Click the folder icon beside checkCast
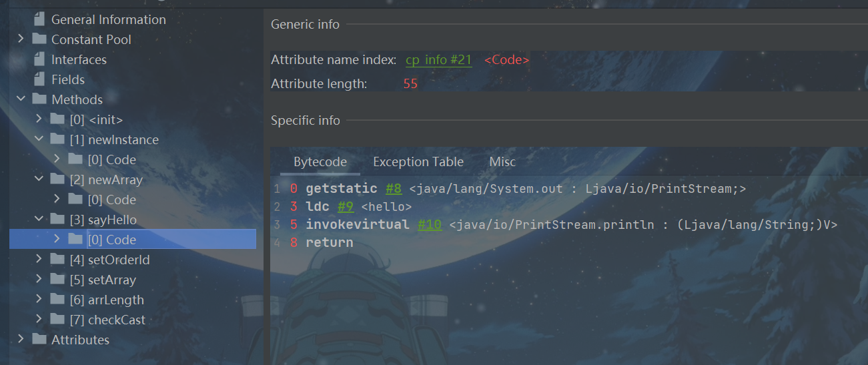868x365 pixels. [57, 320]
